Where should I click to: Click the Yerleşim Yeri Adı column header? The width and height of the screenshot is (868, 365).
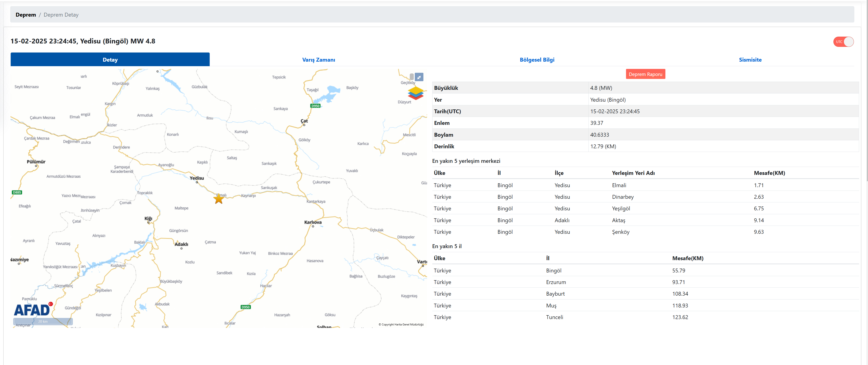pyautogui.click(x=633, y=173)
